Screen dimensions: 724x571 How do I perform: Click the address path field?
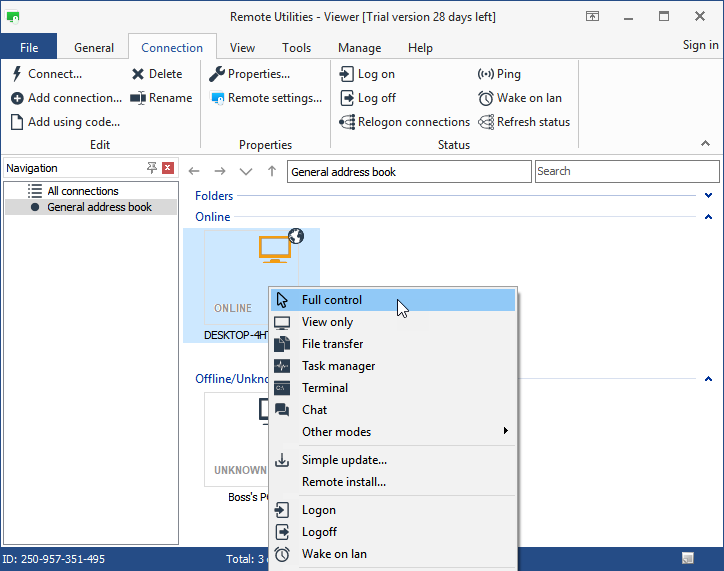(409, 172)
